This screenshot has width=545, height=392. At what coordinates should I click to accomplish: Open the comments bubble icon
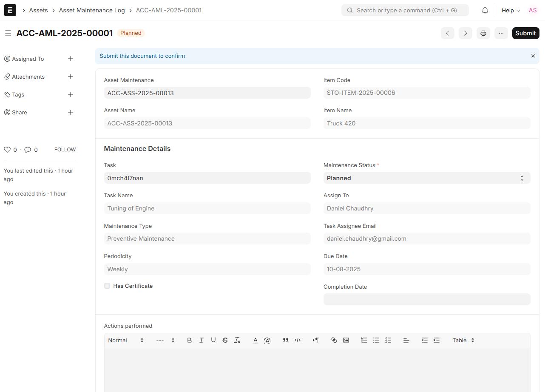coord(28,150)
